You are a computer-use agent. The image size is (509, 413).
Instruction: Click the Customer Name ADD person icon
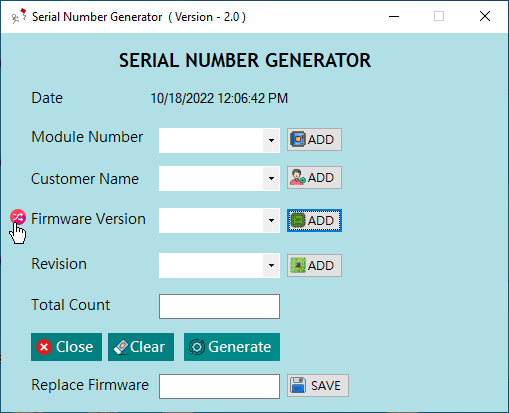297,177
